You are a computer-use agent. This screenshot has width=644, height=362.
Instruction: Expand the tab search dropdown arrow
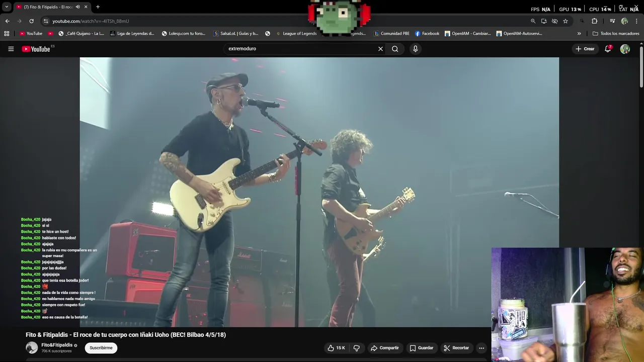pos(6,7)
